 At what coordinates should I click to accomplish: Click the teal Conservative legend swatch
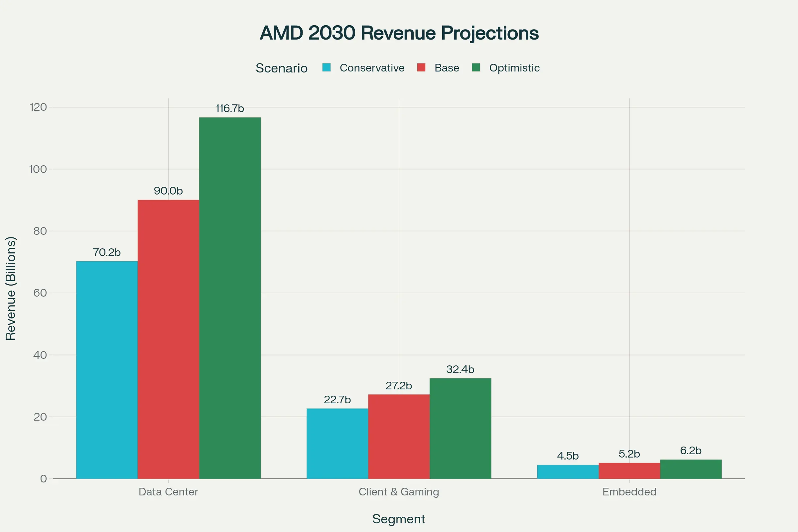pos(327,68)
